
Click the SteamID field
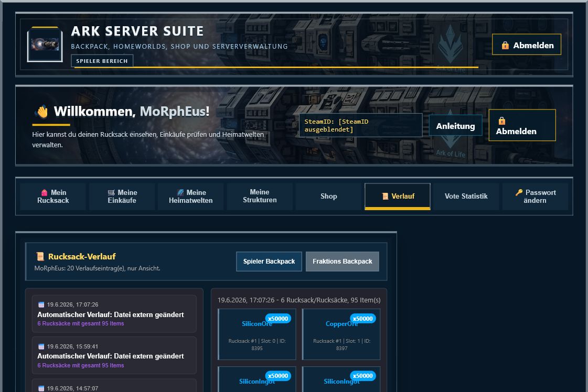tap(361, 125)
